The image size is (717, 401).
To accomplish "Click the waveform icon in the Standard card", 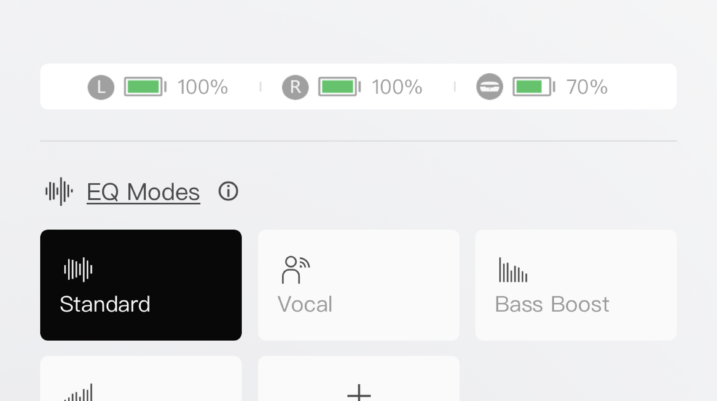I will 78,269.
